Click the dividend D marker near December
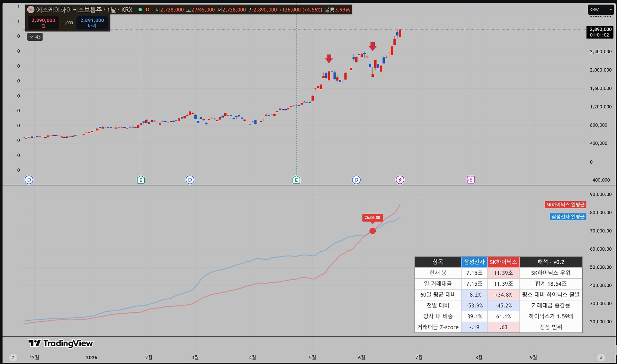 [x=29, y=180]
